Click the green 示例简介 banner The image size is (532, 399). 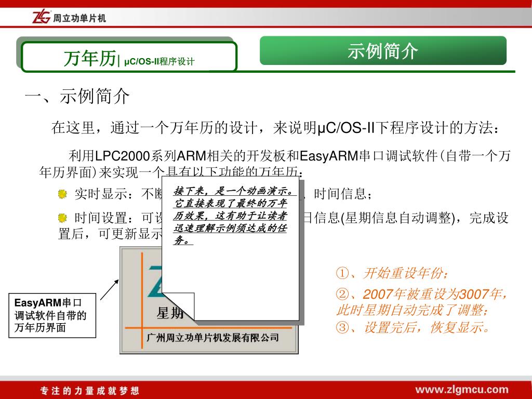pos(383,50)
